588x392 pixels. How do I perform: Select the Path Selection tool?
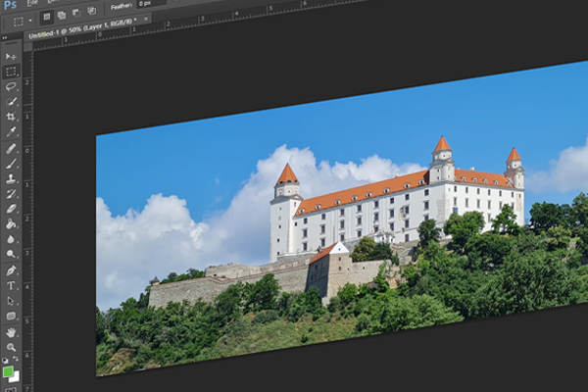pos(11,301)
